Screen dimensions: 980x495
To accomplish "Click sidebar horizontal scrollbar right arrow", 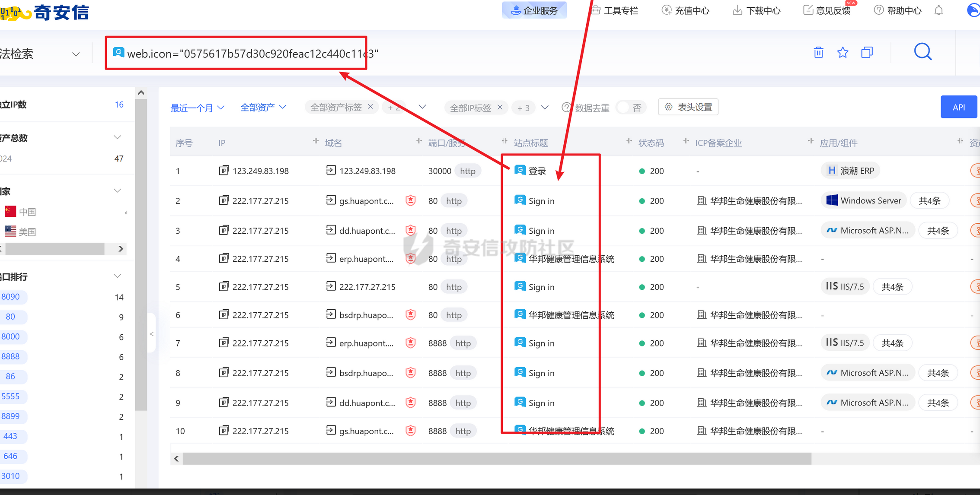I will (x=121, y=248).
